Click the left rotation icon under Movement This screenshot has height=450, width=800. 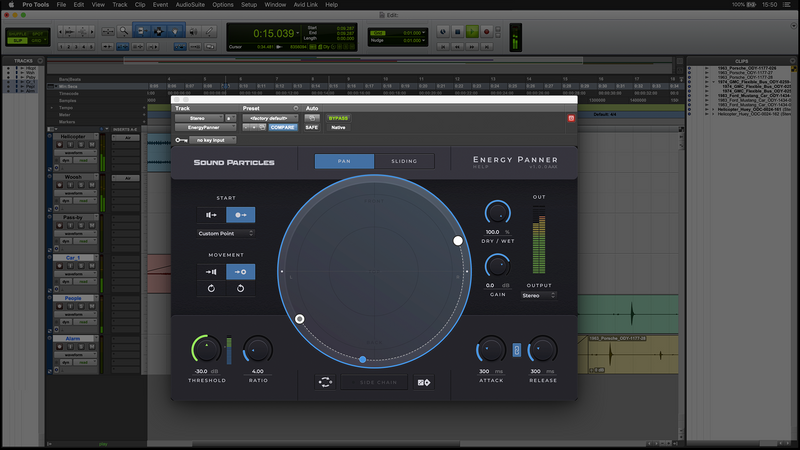211,289
